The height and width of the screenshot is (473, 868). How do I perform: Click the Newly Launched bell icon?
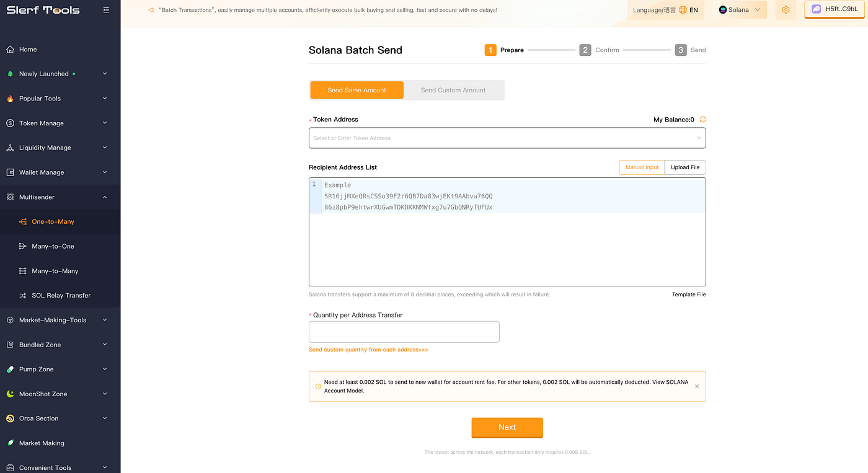coord(10,74)
